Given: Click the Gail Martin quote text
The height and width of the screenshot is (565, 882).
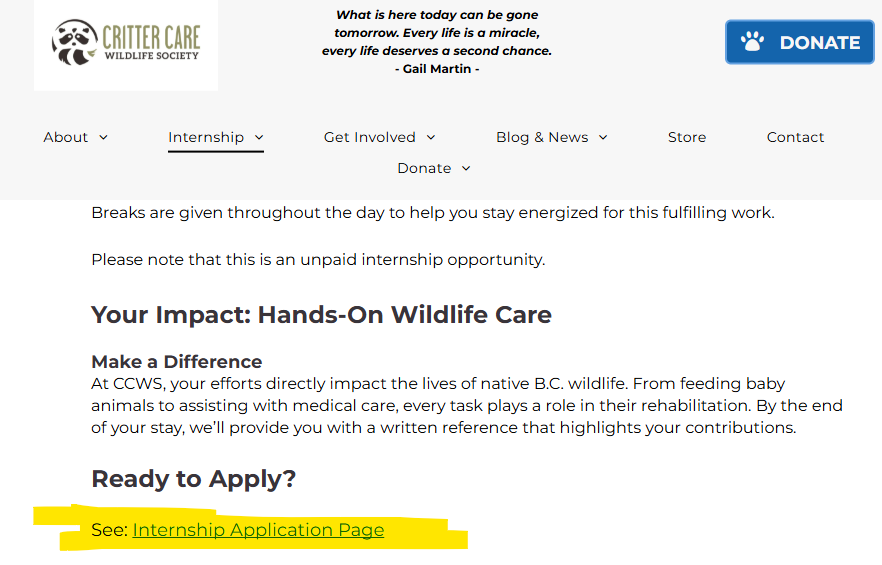Looking at the screenshot, I should pyautogui.click(x=437, y=42).
